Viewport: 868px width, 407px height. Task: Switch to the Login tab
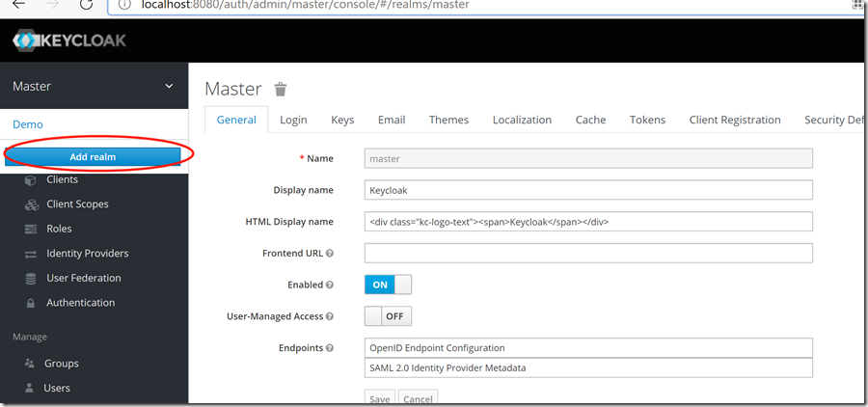(293, 120)
